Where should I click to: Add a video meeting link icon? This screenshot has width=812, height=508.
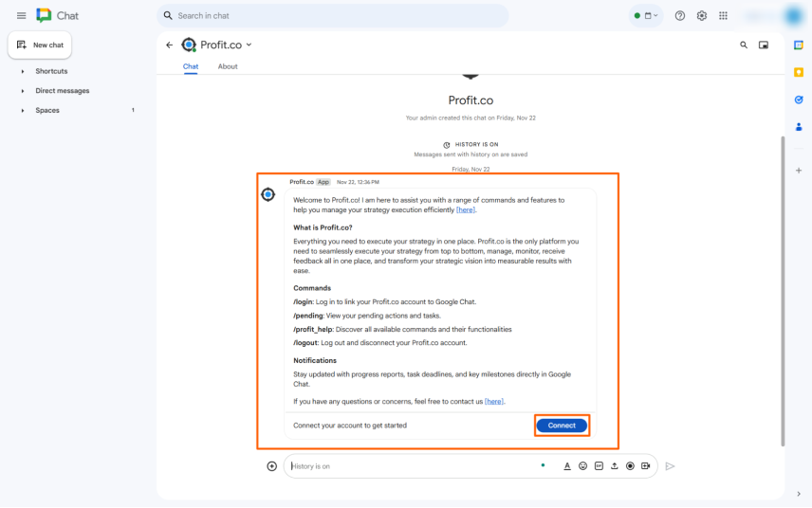(646, 466)
